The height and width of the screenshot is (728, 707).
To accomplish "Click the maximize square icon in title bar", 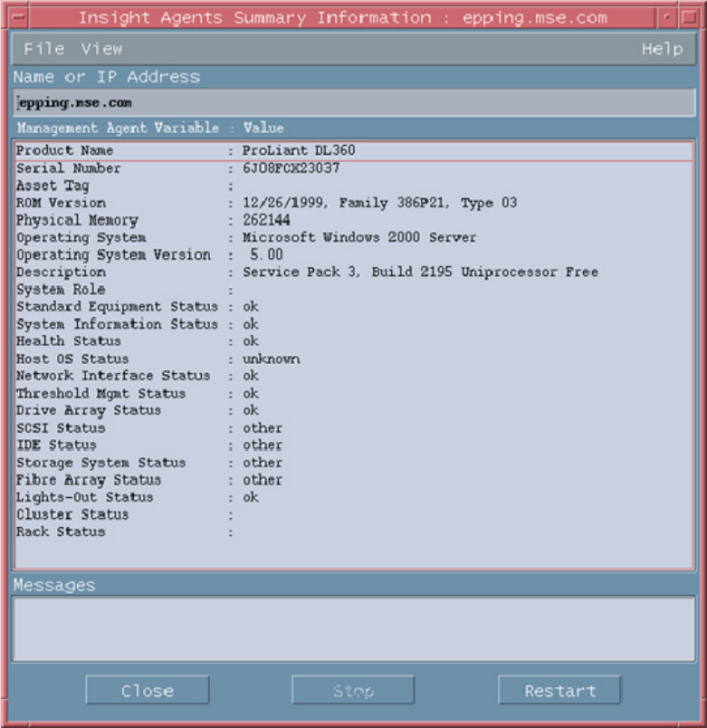I will 690,17.
